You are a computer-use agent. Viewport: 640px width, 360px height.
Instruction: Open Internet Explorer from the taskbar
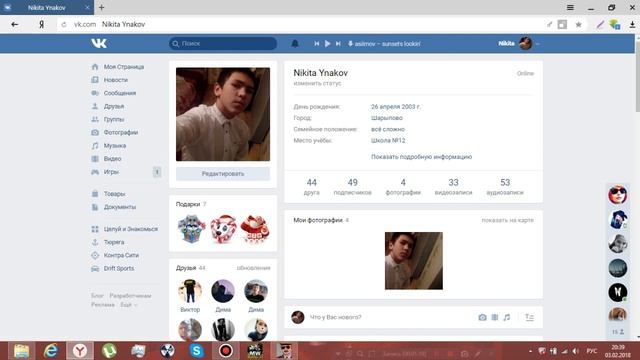tap(51, 351)
